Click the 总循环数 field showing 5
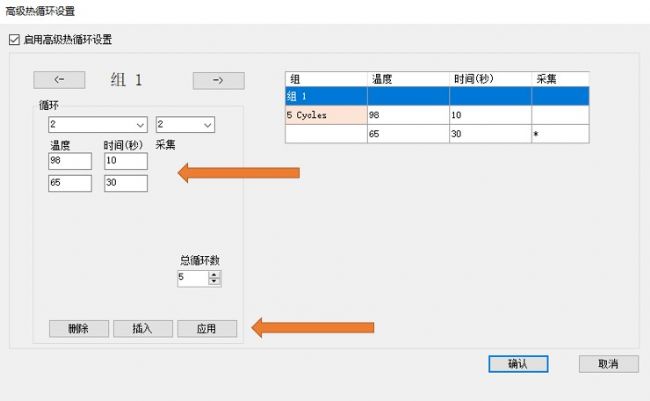Screen dimensions: 650x401 [x=192, y=278]
